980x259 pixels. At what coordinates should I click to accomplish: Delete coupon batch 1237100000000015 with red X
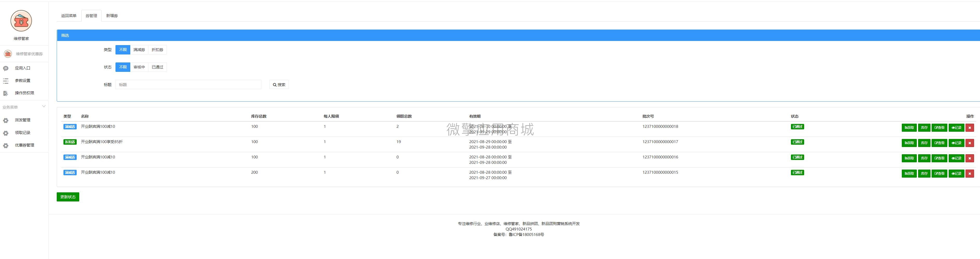(x=969, y=173)
